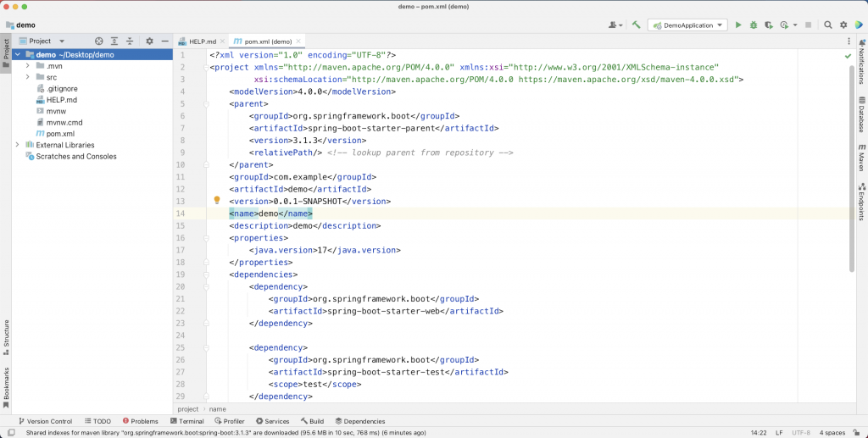The width and height of the screenshot is (868, 438).
Task: Change the 4 spaces indent setting
Action: (832, 432)
